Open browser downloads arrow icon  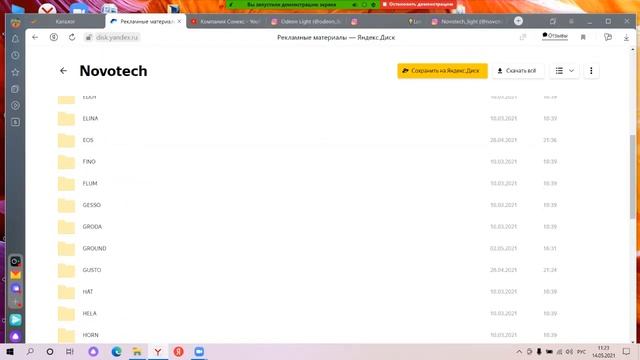[x=626, y=38]
